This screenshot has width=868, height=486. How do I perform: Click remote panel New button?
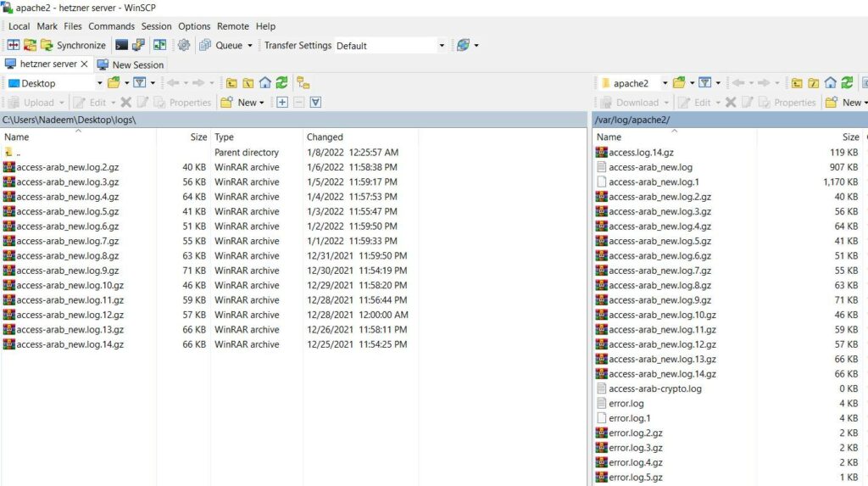(845, 103)
